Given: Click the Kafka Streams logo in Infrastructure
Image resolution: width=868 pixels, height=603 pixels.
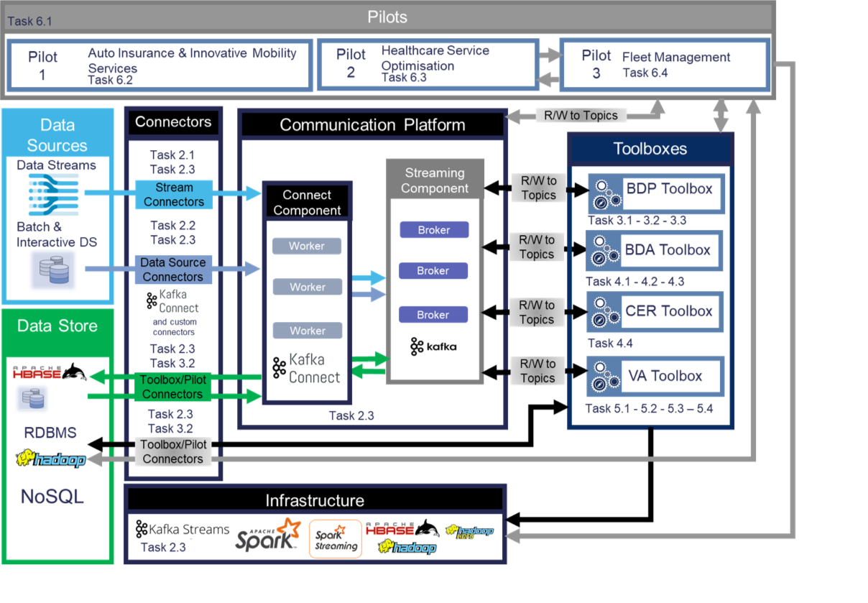Looking at the screenshot, I should pyautogui.click(x=183, y=530).
